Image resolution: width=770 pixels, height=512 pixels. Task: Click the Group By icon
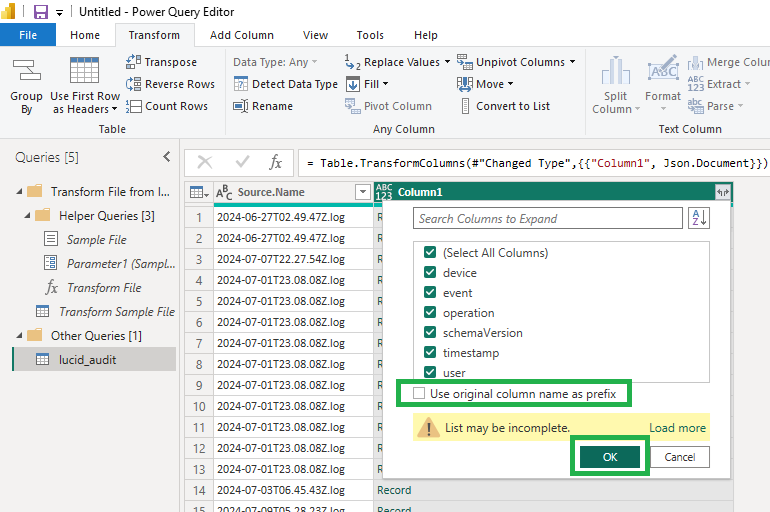[x=27, y=70]
